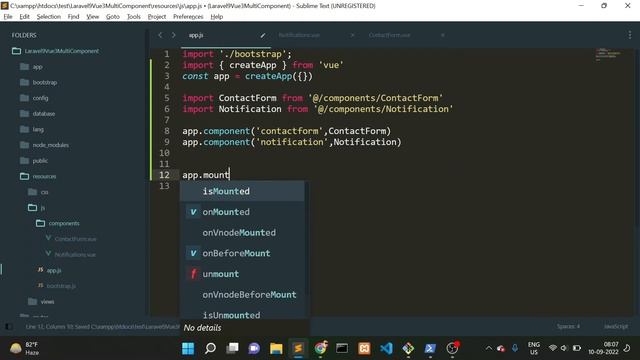Close the Notification.vue tab
Image resolution: width=640 pixels, height=360 pixels.
pyautogui.click(x=352, y=36)
